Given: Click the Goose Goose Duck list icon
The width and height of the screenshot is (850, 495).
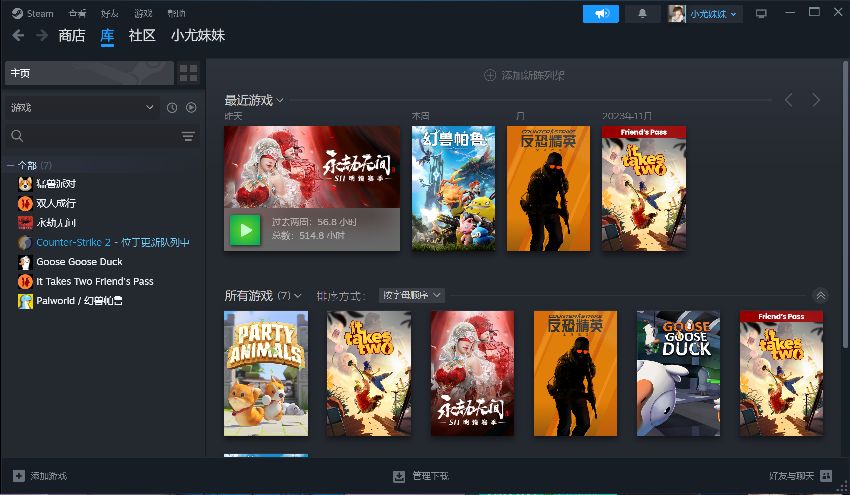Looking at the screenshot, I should click(25, 262).
